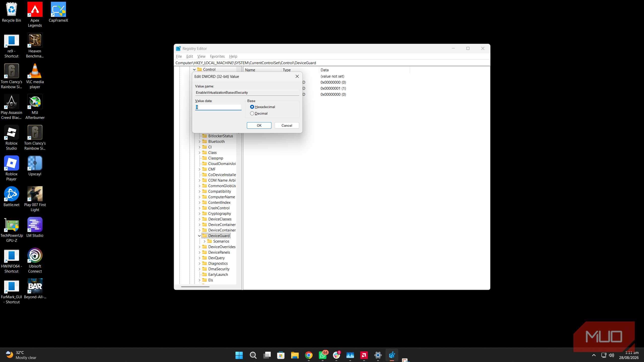
Task: Launch VLC media player shortcut
Action: click(35, 76)
